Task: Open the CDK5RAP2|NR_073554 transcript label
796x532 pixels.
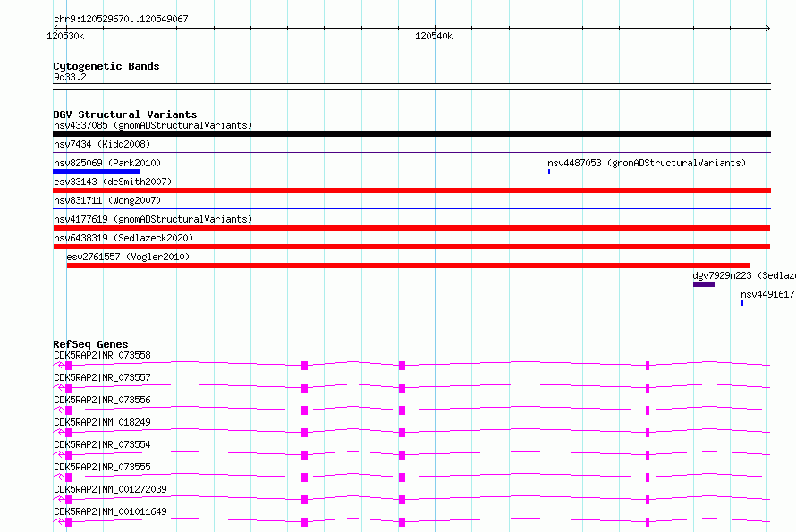Action: 102,444
